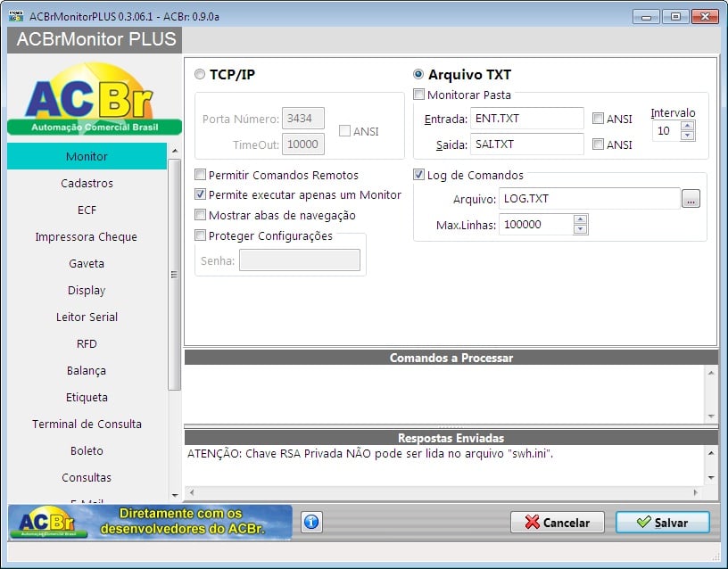Disable the Log de Comandos checkbox
The width and height of the screenshot is (728, 569).
point(418,175)
